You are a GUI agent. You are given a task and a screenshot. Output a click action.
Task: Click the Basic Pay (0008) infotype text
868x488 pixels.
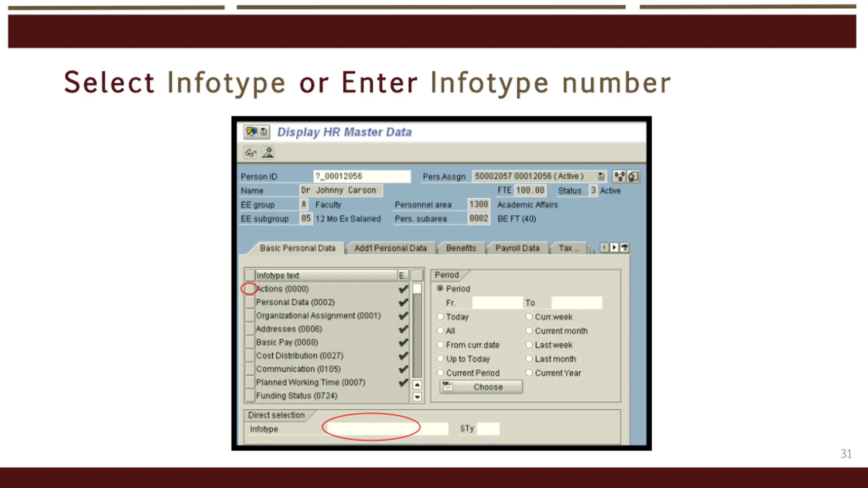pos(287,342)
